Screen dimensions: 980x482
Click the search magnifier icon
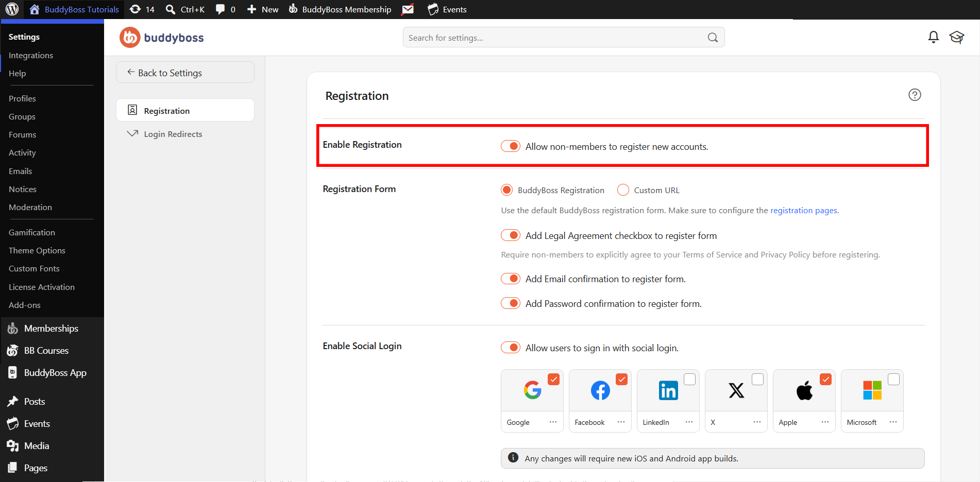point(713,38)
